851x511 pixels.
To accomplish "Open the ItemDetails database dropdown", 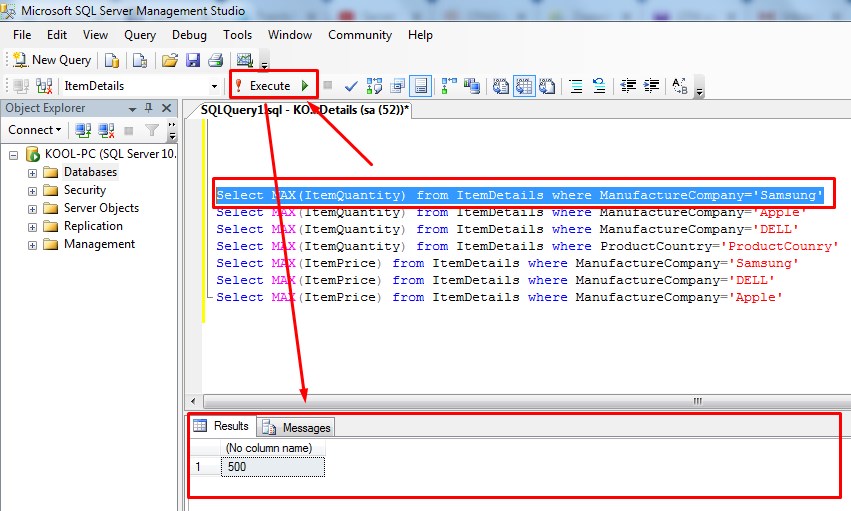I will 214,86.
